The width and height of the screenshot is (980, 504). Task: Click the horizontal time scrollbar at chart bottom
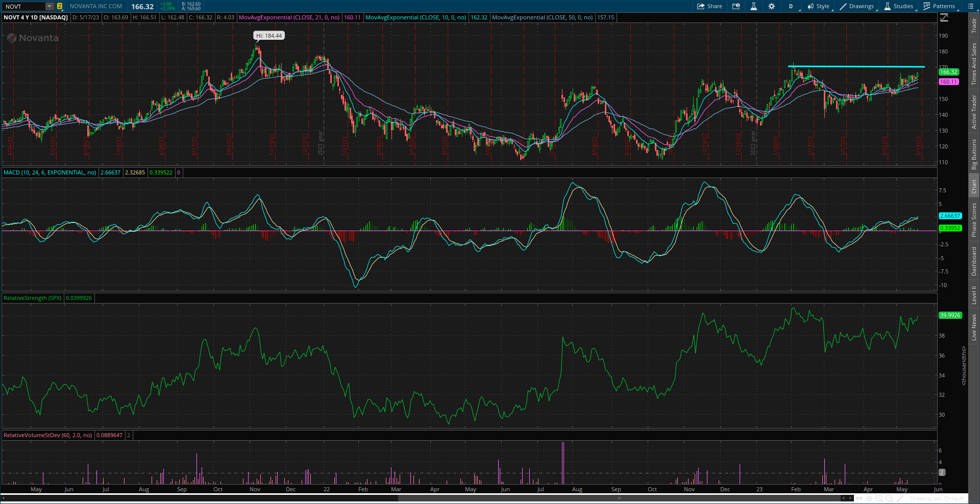pyautogui.click(x=620, y=498)
